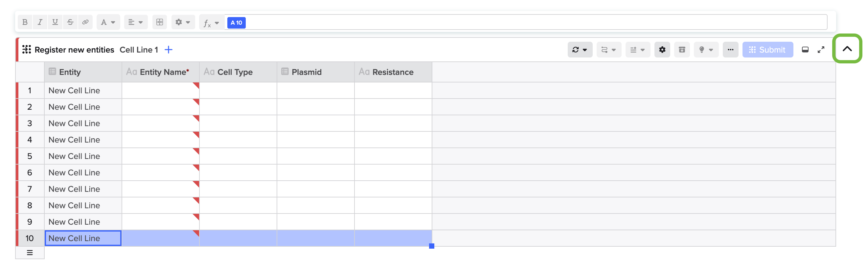
Task: Click the Register new entities grid icon
Action: tap(27, 50)
